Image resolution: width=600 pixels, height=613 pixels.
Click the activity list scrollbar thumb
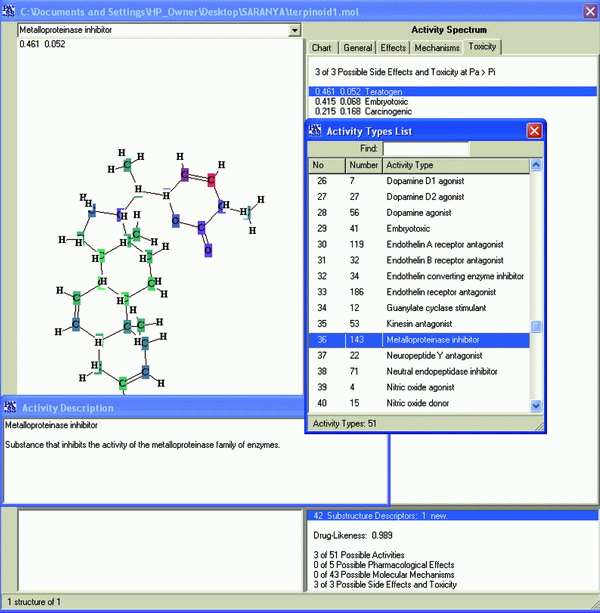536,326
